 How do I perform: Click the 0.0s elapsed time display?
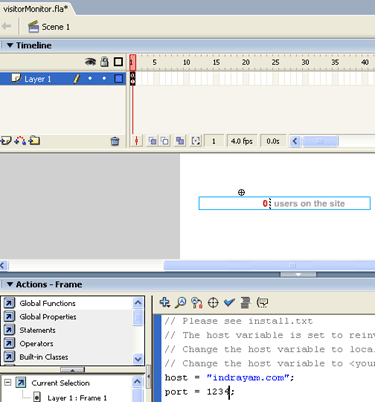pyautogui.click(x=273, y=141)
